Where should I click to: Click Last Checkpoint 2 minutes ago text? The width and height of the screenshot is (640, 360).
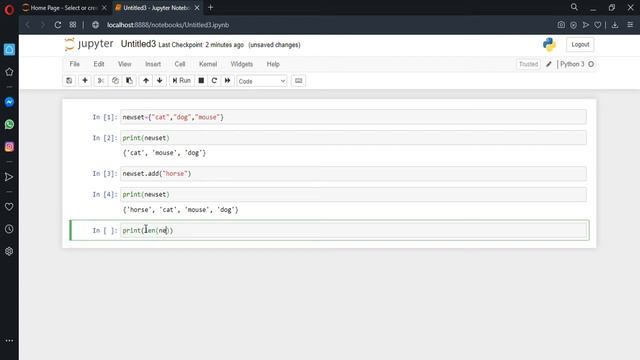tap(201, 45)
